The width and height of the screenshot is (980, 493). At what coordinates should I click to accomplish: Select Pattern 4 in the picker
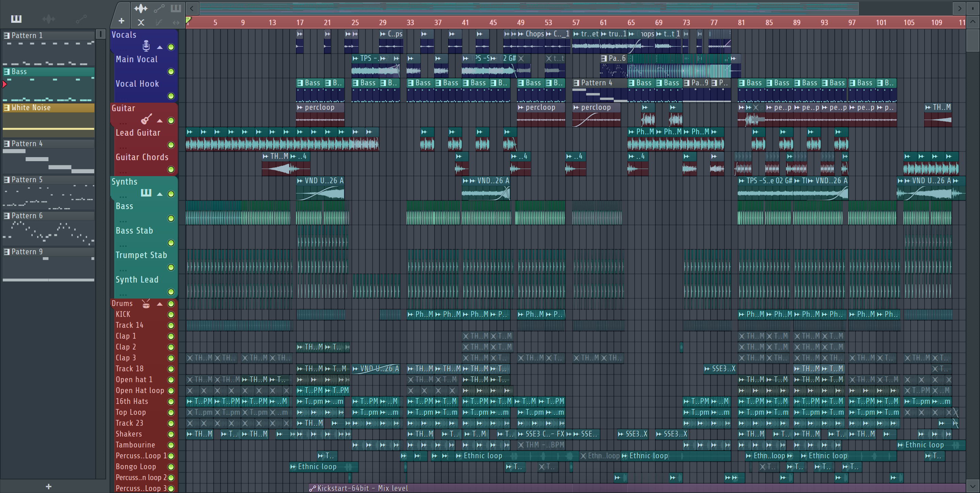(49, 157)
